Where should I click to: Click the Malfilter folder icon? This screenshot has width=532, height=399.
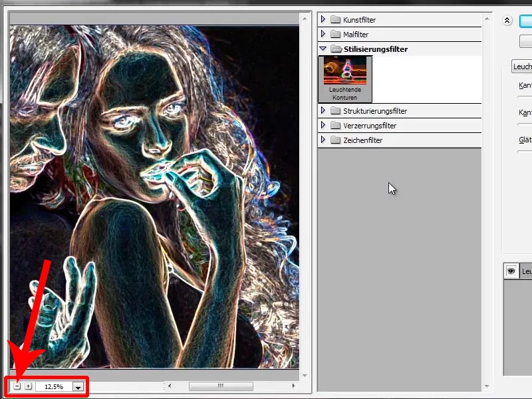click(x=335, y=35)
